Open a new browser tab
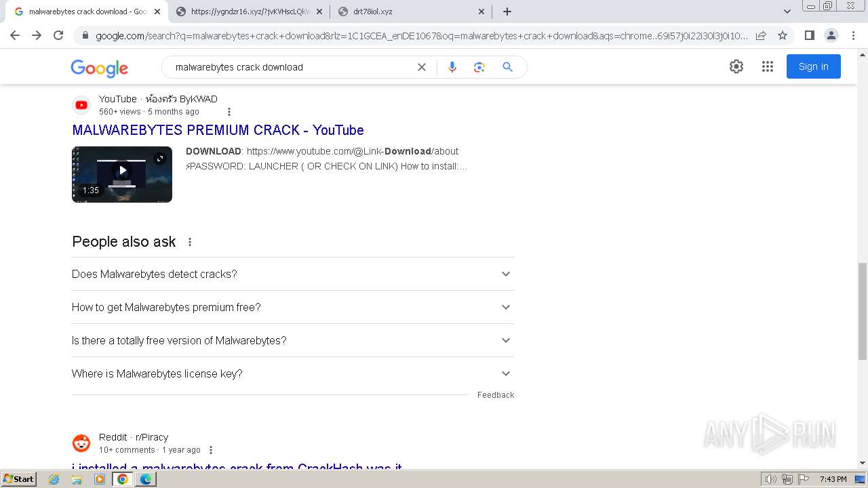The image size is (868, 488). 507,12
